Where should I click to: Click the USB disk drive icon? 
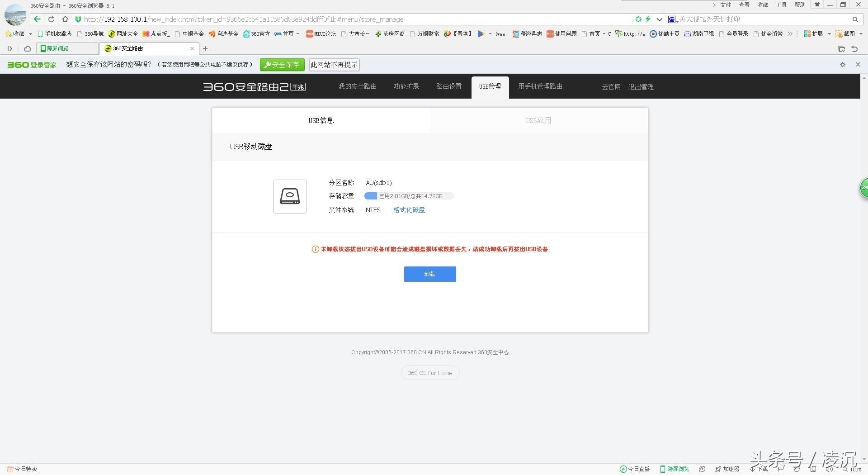290,196
